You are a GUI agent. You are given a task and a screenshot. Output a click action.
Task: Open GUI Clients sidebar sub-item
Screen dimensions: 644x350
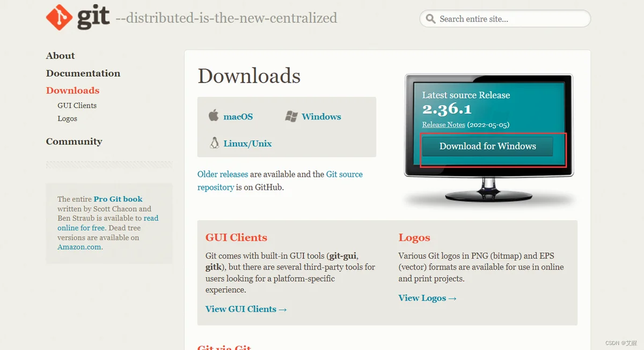click(77, 106)
